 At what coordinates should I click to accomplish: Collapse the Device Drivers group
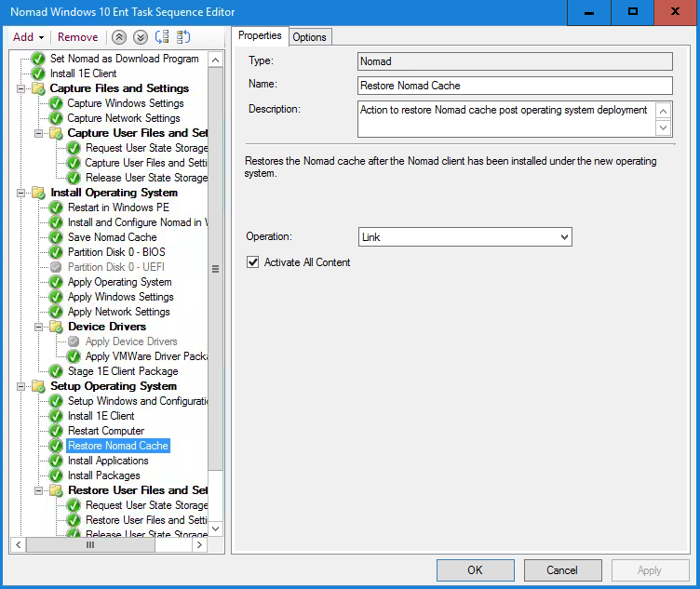pos(40,327)
